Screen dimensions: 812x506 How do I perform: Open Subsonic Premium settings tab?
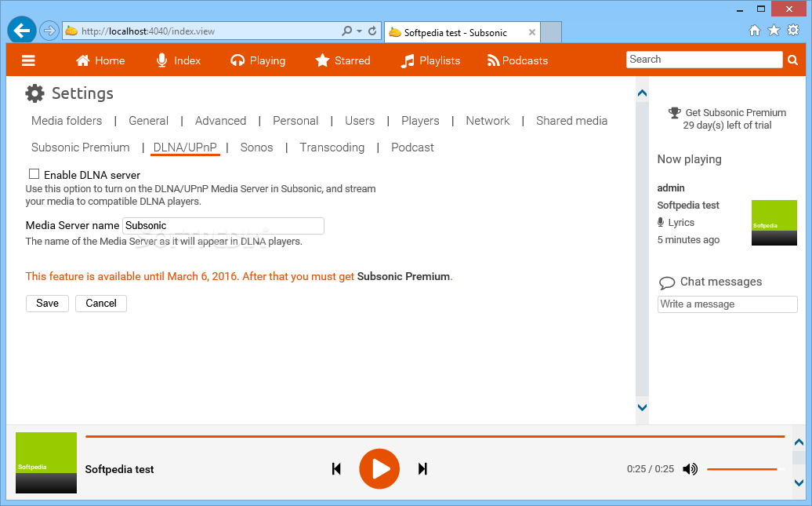coord(80,147)
